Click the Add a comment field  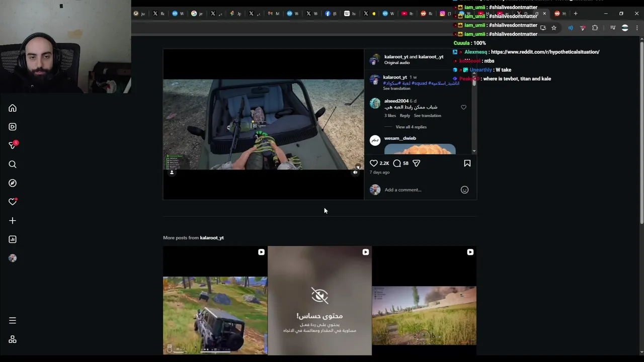click(x=420, y=190)
